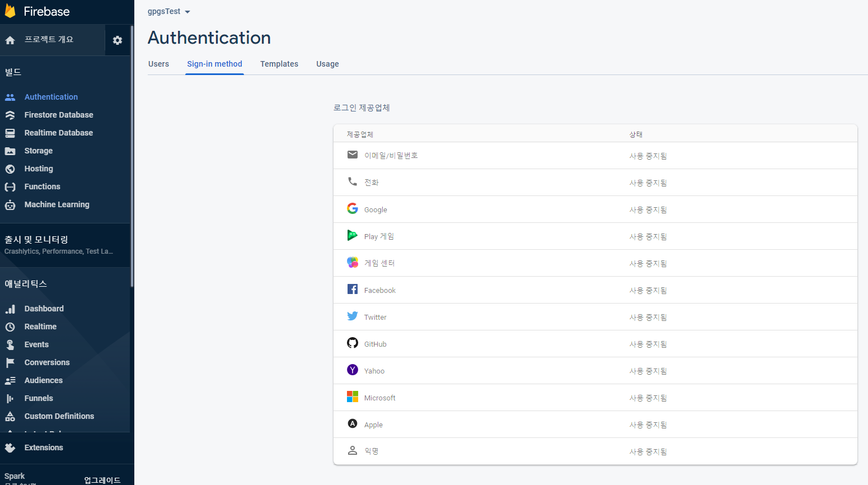Image resolution: width=868 pixels, height=485 pixels.
Task: Click the Audiences icon
Action: point(10,380)
